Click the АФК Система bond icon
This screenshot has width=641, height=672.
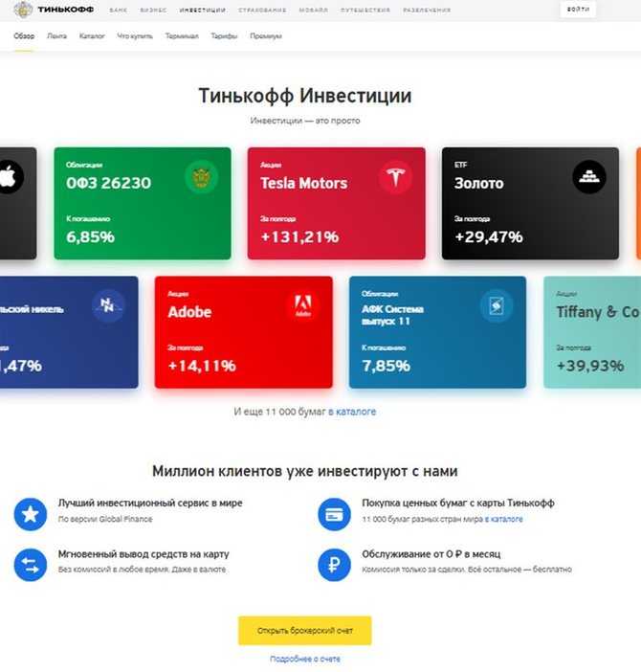(497, 305)
